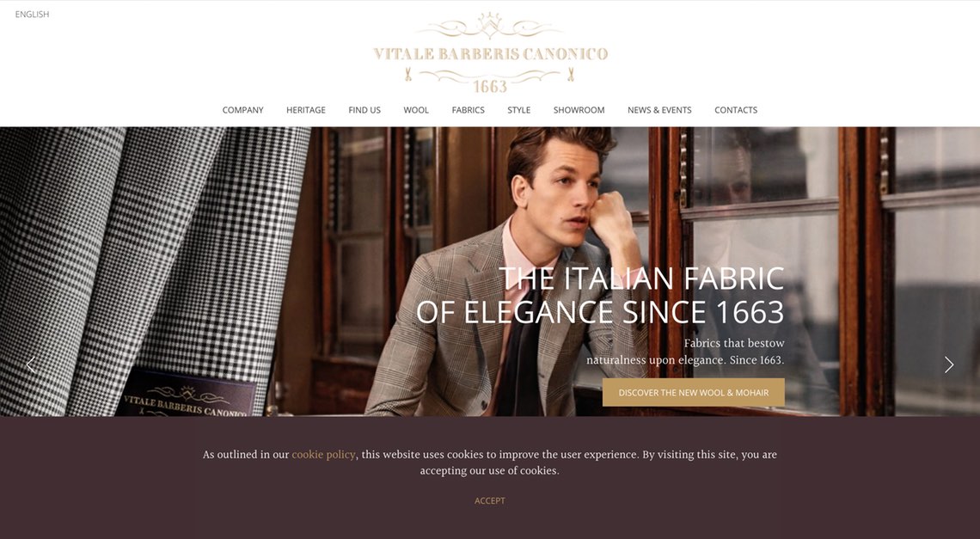Accept the cookie notice

click(489, 500)
